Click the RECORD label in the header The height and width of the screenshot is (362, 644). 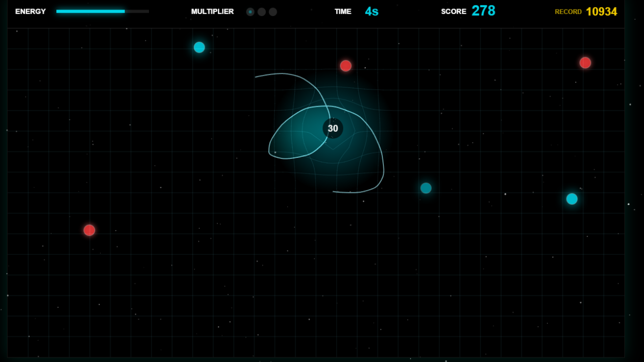click(x=568, y=12)
